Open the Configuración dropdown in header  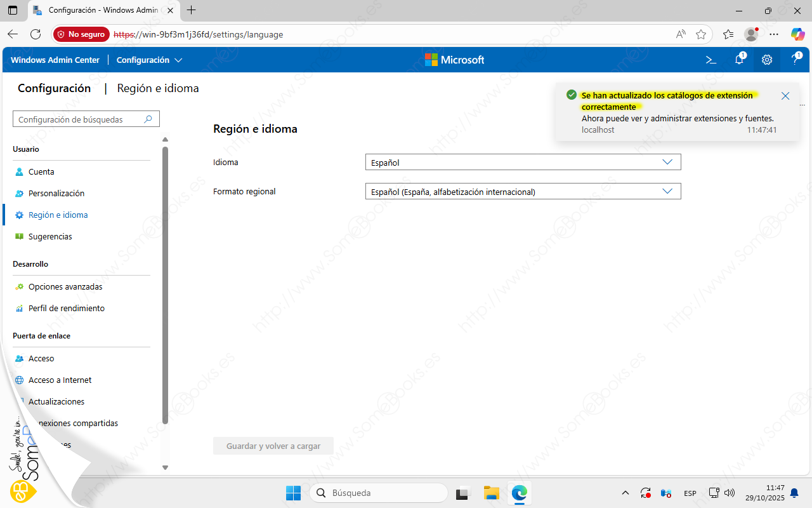tap(150, 60)
